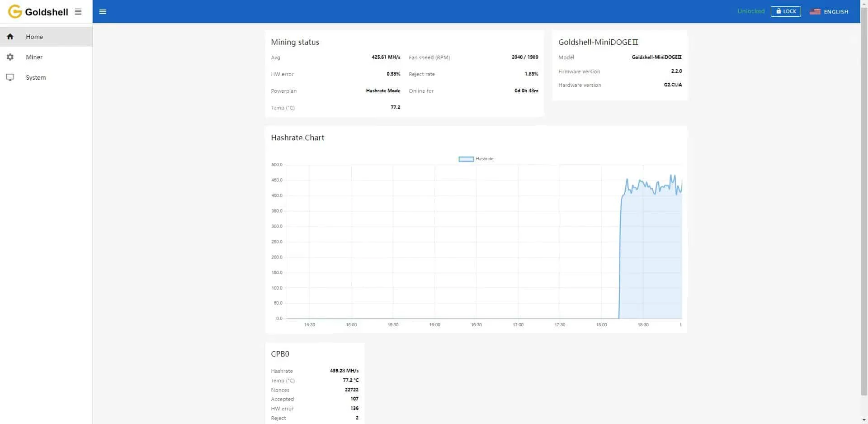
Task: Open the System page
Action: (x=46, y=77)
